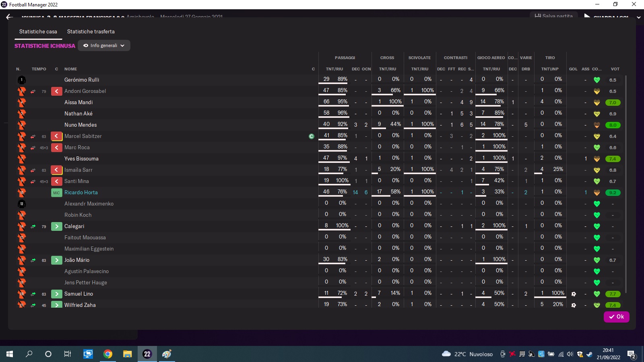Expand the top-right chevron menu

(x=638, y=17)
